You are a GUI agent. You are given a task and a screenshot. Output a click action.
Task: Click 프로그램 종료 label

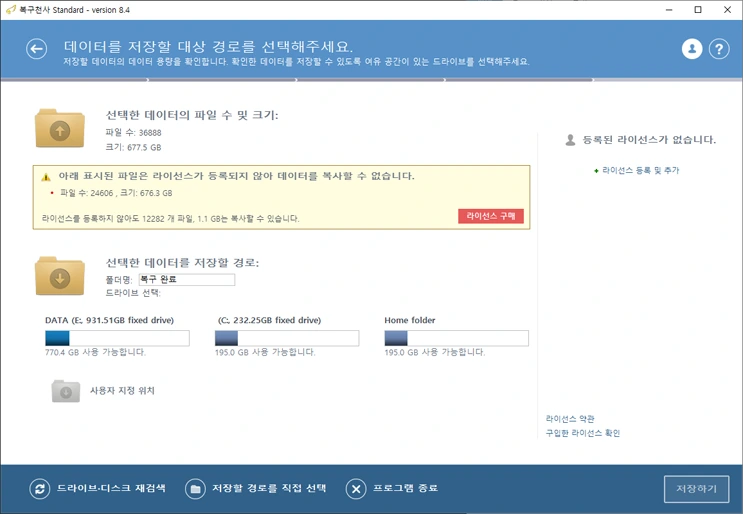(406, 488)
